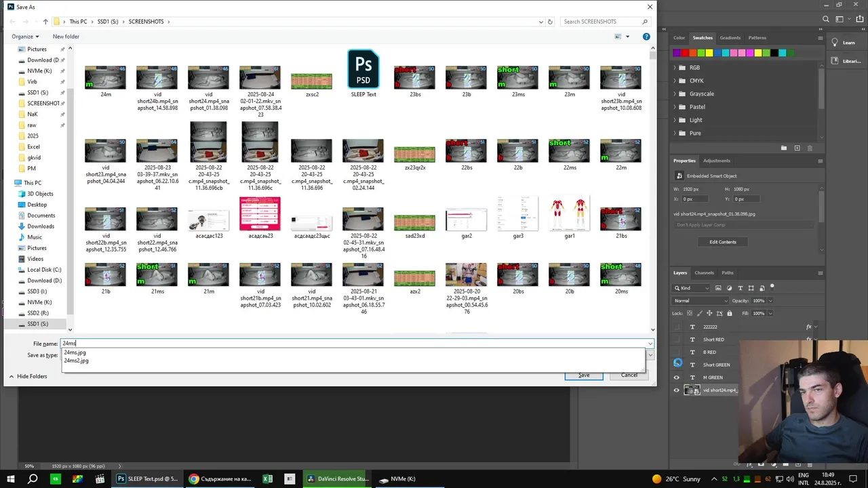This screenshot has width=868, height=488.
Task: Switch to the Paths tab
Action: (x=728, y=273)
